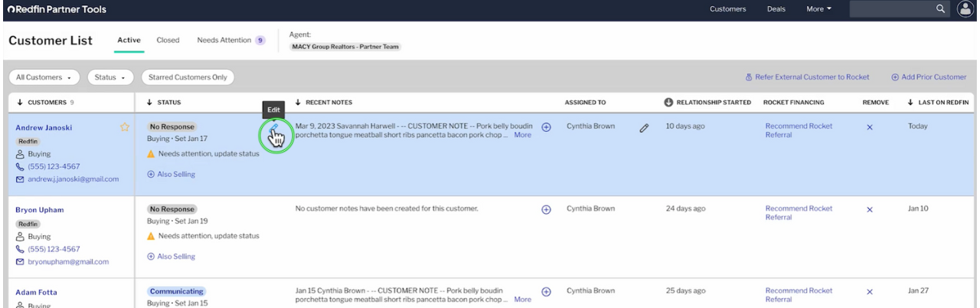Open the Status filter dropdown
The width and height of the screenshot is (980, 308).
pos(110,77)
